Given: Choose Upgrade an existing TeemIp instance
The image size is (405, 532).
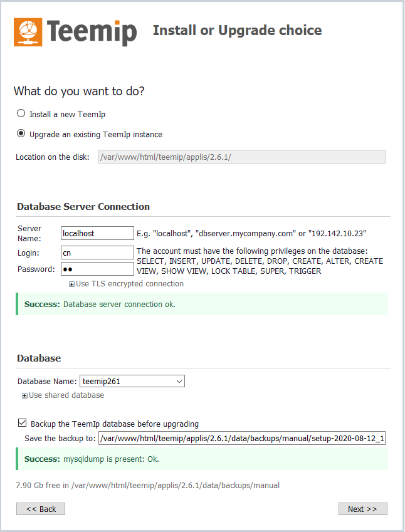Looking at the screenshot, I should tap(21, 133).
